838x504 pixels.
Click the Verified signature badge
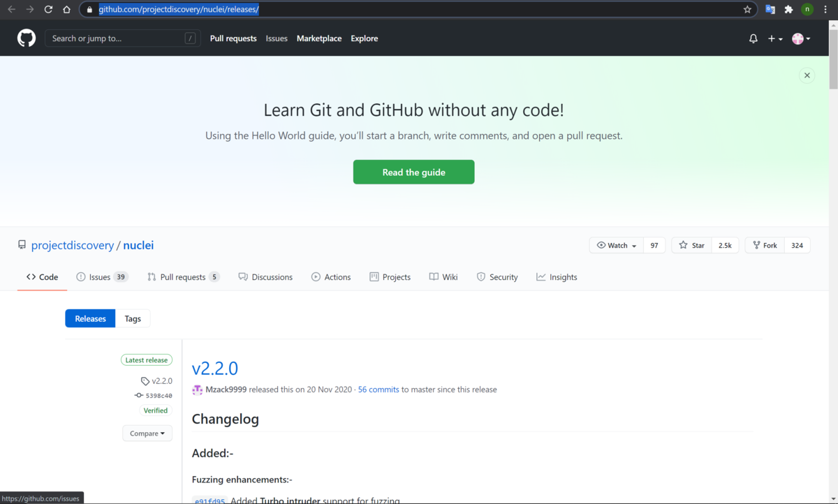[x=156, y=410]
